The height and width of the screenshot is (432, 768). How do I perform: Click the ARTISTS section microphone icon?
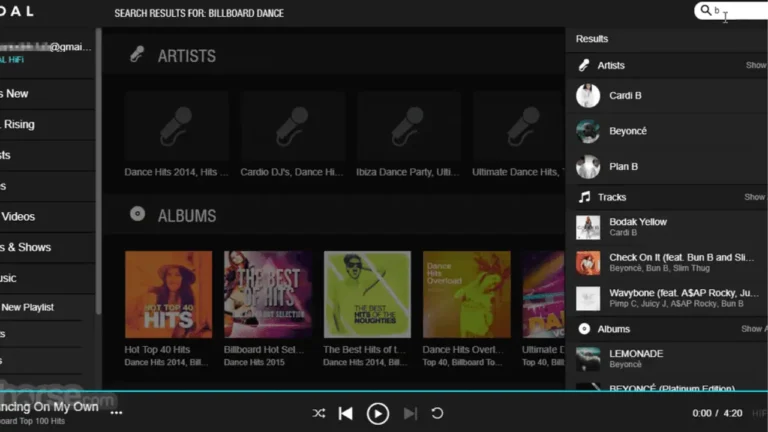click(x=137, y=54)
